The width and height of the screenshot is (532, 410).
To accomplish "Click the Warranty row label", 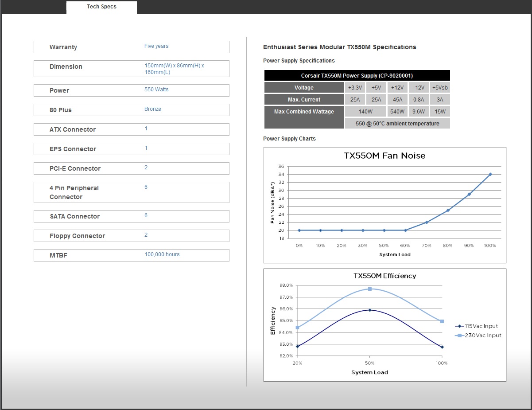I will [63, 47].
